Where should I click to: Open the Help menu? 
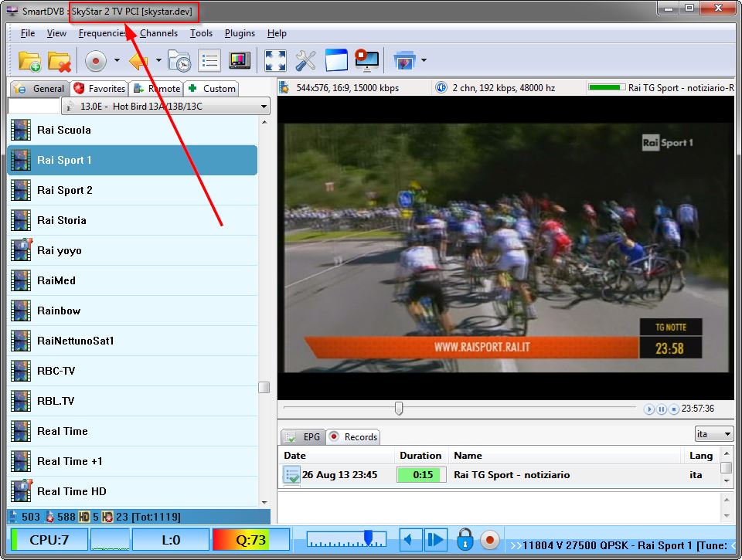pyautogui.click(x=277, y=33)
